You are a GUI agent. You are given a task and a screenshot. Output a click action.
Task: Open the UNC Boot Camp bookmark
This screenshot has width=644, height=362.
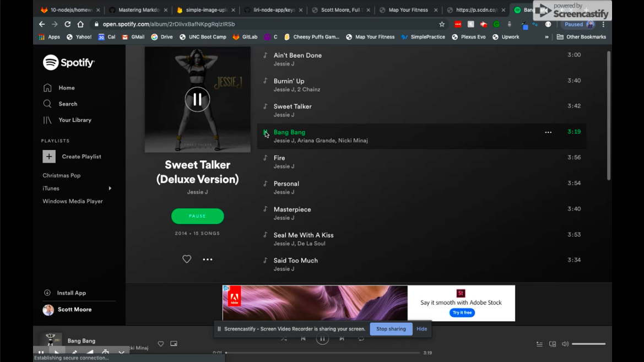click(203, 37)
